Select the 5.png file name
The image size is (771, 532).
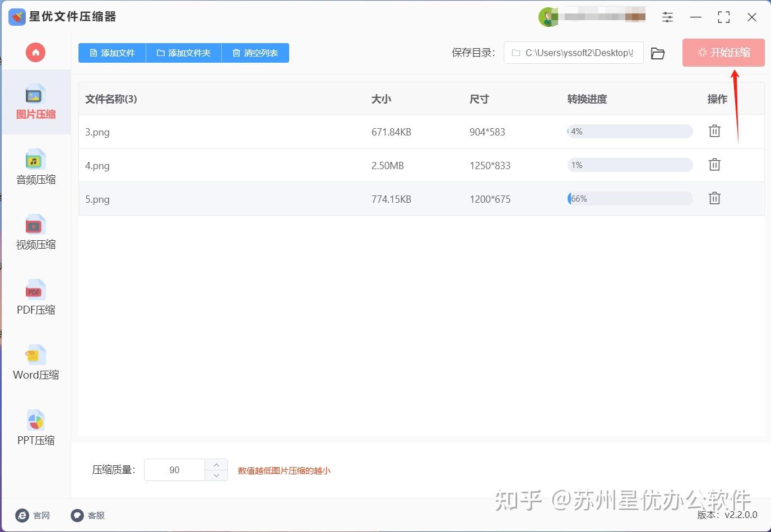97,199
